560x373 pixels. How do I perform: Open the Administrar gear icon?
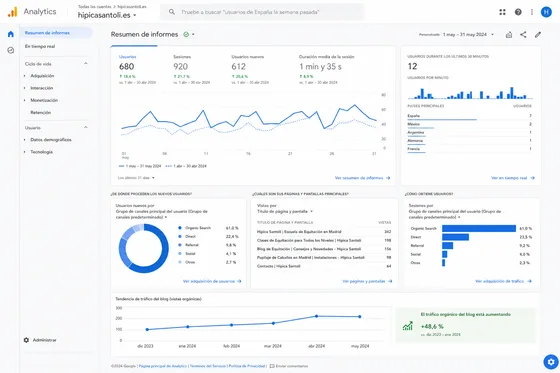[x=26, y=340]
